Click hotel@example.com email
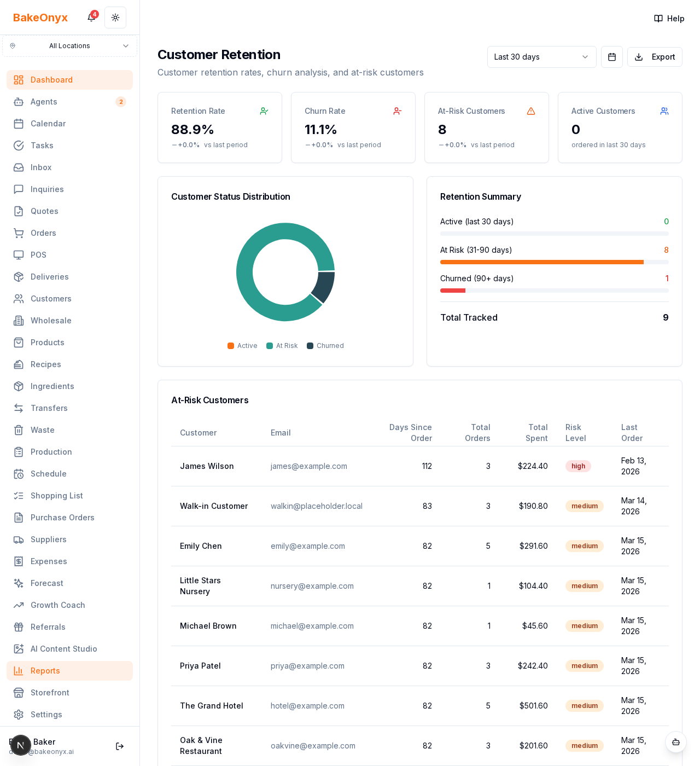 click(307, 706)
